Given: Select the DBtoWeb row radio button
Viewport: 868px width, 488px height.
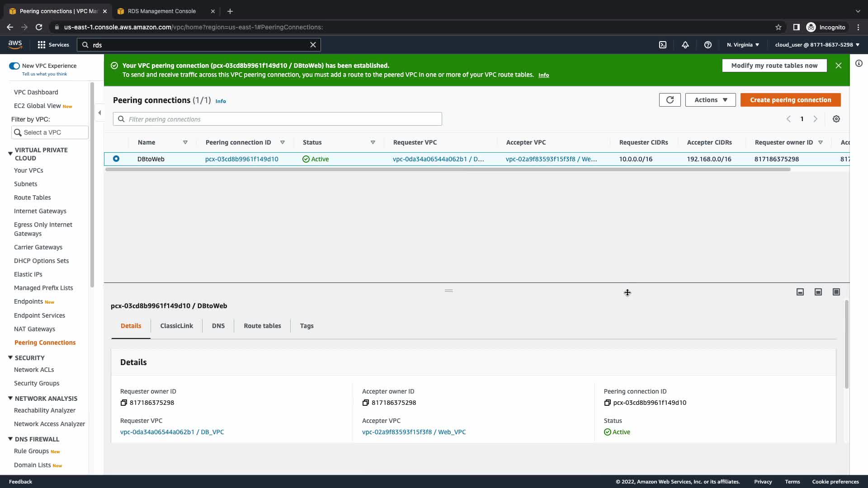Looking at the screenshot, I should pyautogui.click(x=116, y=159).
